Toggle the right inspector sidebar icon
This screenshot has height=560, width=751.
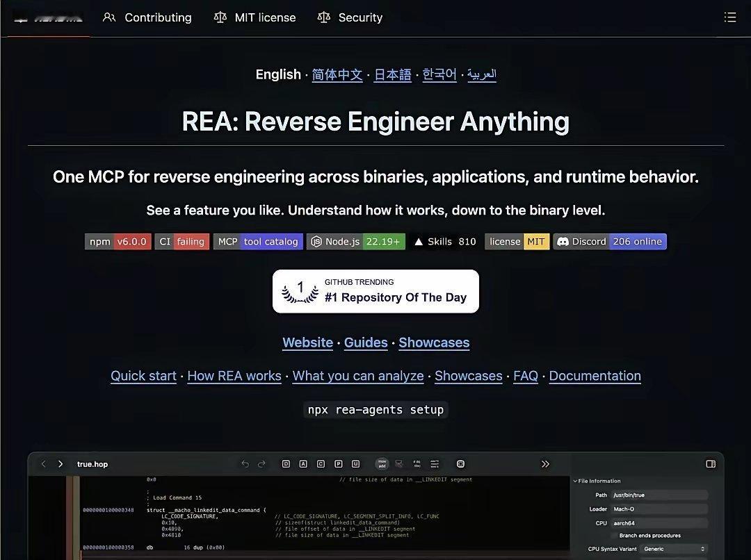711,464
